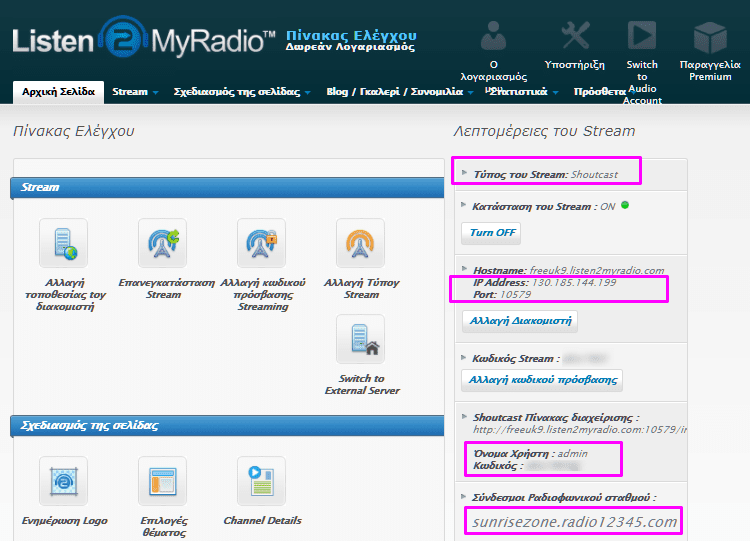
Task: Select the Αρχική Σελίδα tab
Action: (58, 92)
